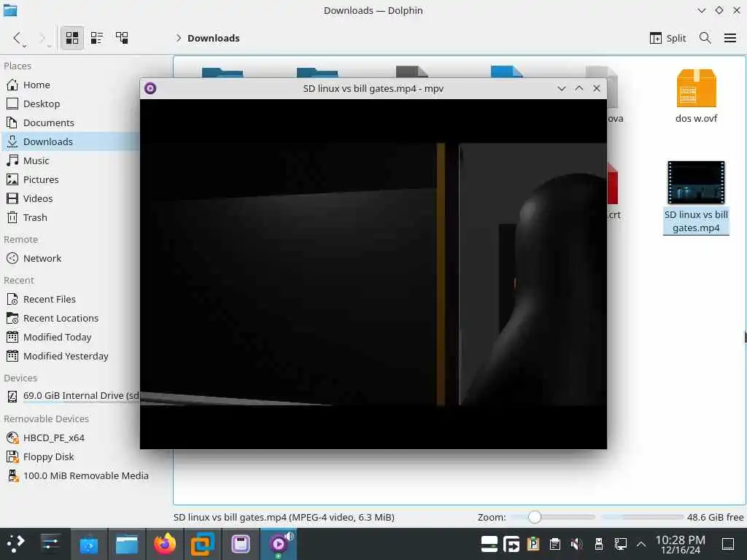Open the disk drive tray icon
This screenshot has width=747, height=560.
pyautogui.click(x=489, y=543)
